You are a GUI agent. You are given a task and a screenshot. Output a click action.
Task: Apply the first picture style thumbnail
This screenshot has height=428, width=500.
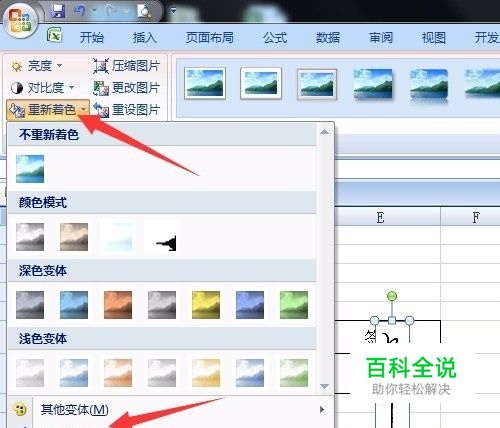pos(205,83)
